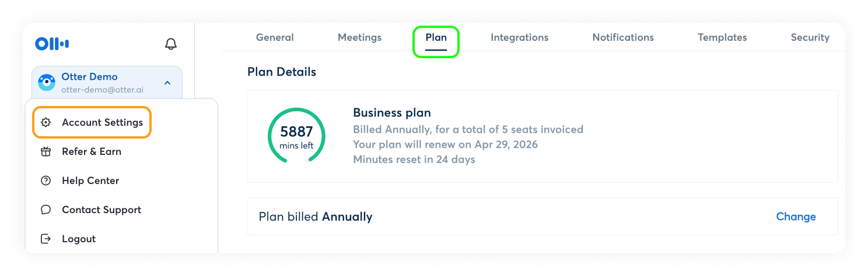868x276 pixels.
Task: Click Change for billing frequency
Action: [x=796, y=217]
